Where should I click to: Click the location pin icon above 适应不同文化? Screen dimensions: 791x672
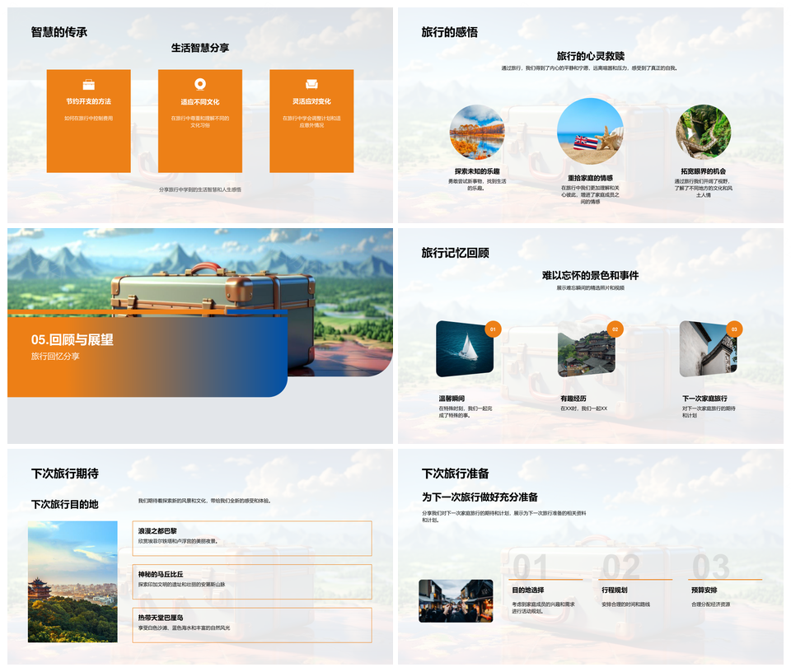(x=199, y=85)
